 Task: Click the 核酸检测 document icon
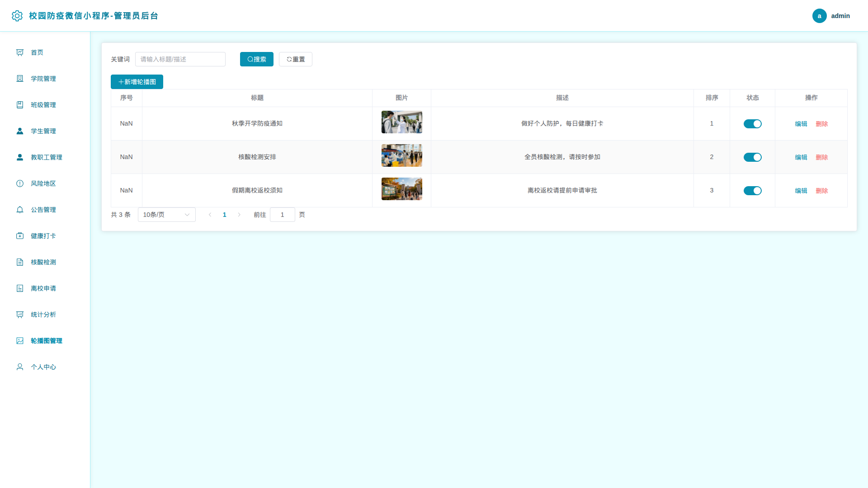(20, 262)
